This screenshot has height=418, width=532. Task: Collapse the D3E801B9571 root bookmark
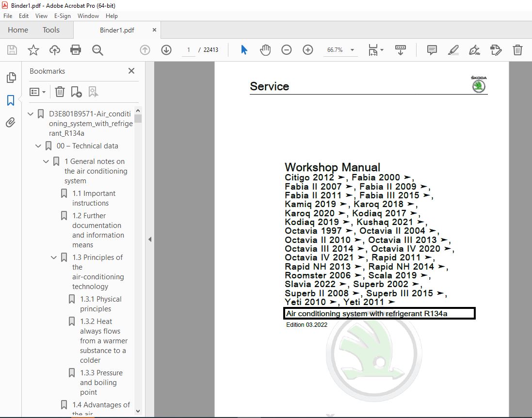click(31, 114)
